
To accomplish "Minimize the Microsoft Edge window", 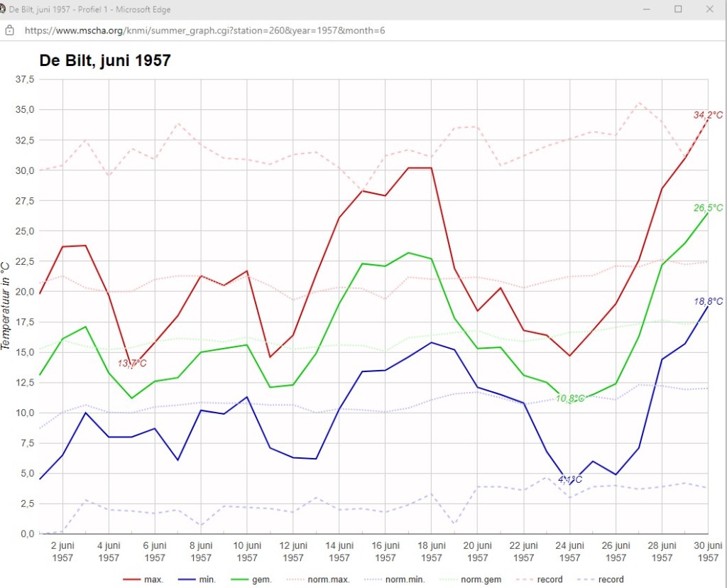I will click(647, 9).
